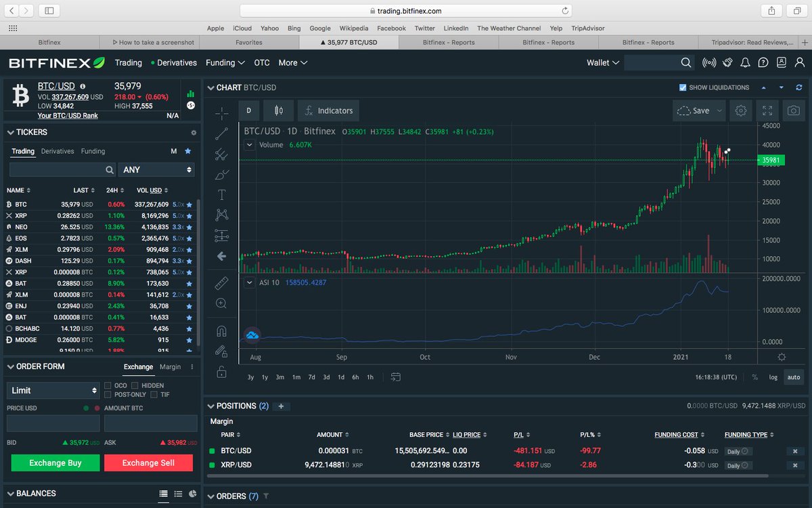Switch to Favorites browser tab

coord(249,42)
